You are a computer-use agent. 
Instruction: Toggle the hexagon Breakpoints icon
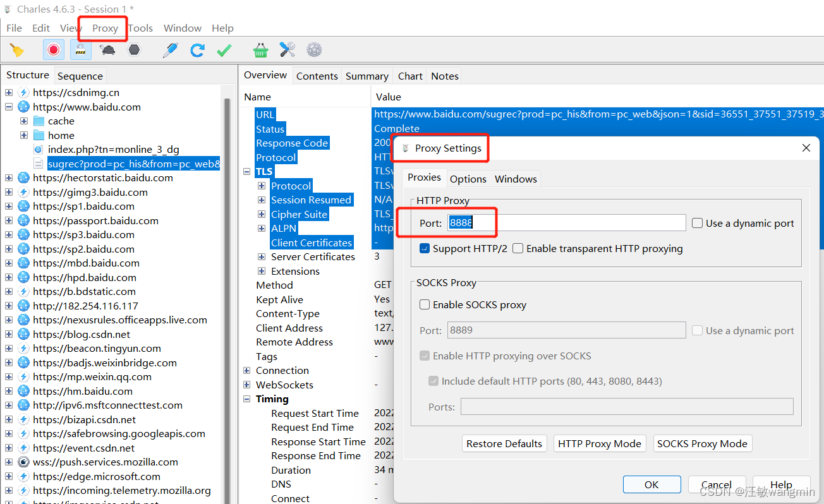click(x=134, y=50)
